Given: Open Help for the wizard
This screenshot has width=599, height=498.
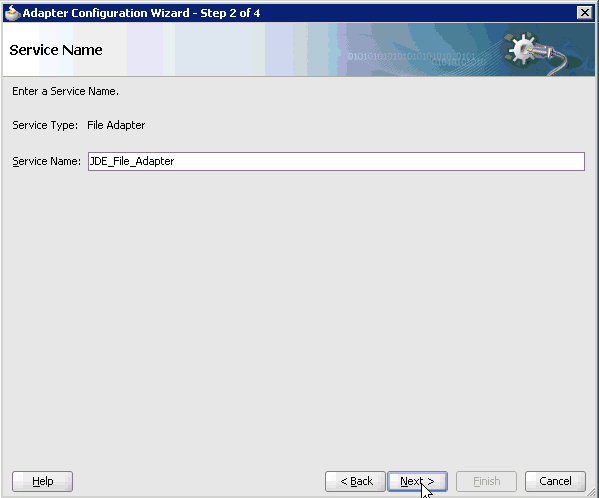Looking at the screenshot, I should pyautogui.click(x=42, y=481).
